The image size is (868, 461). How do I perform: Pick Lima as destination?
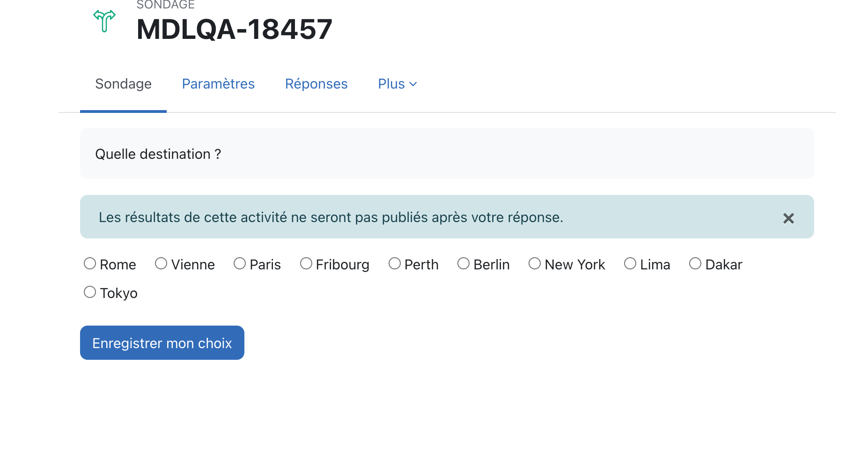(630, 264)
